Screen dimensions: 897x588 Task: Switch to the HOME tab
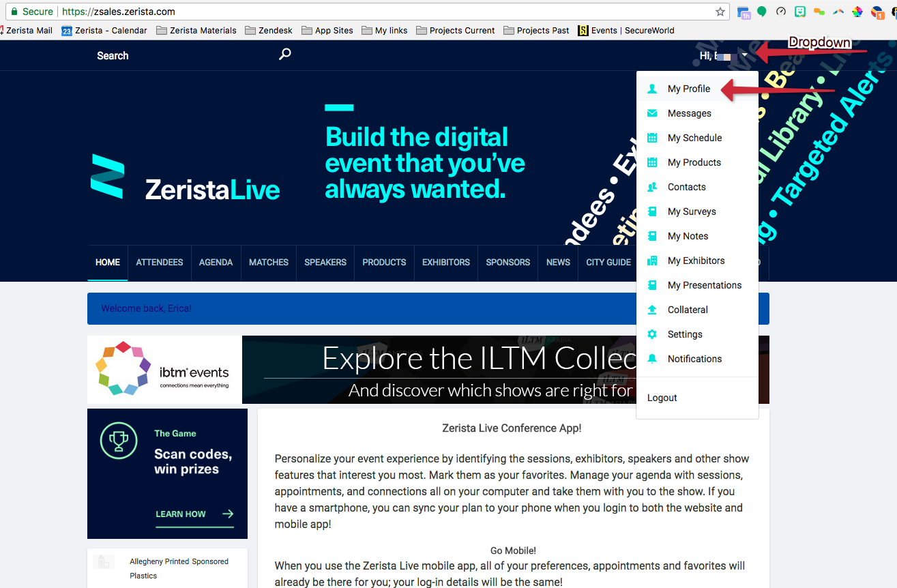[x=108, y=263]
